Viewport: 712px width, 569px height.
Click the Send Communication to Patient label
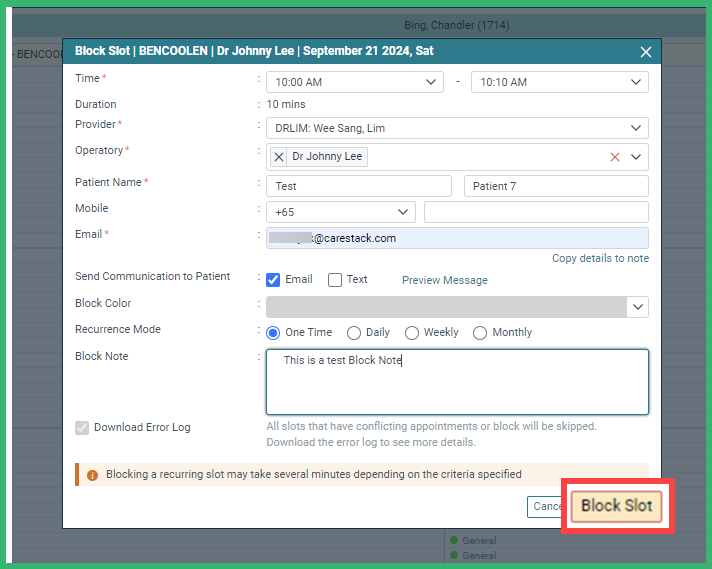click(x=153, y=276)
